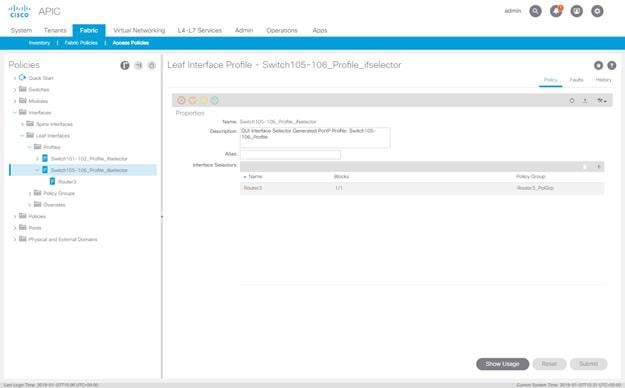Viewport: 625px width, 388px height.
Task: Open the L4-L7 Services tab
Action: 199,30
